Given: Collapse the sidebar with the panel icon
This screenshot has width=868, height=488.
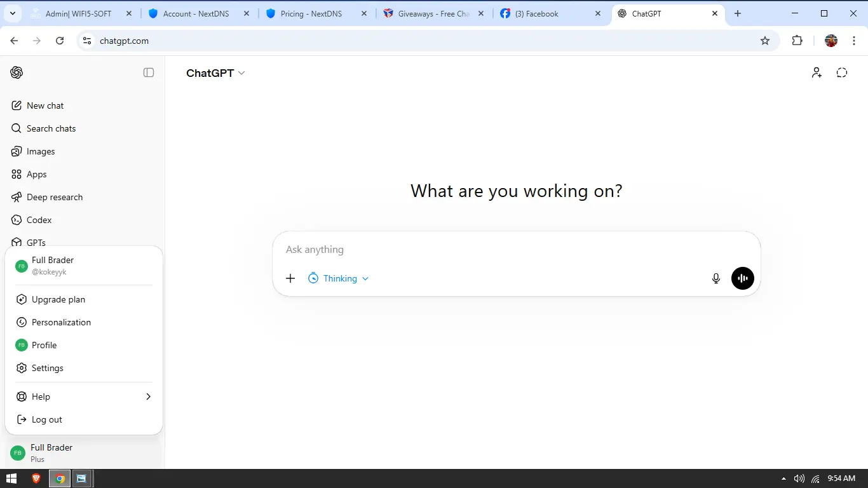Looking at the screenshot, I should point(149,72).
